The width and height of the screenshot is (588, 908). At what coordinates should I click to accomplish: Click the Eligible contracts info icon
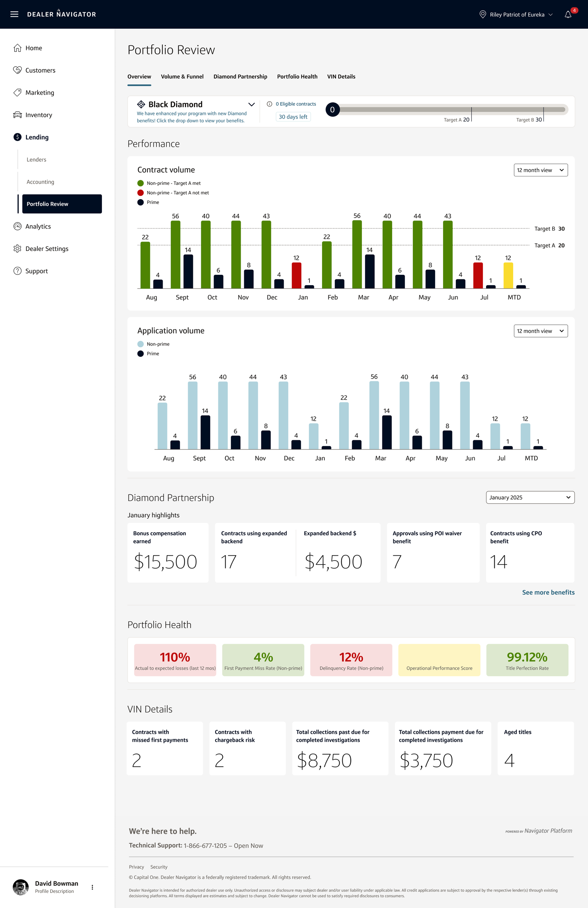(269, 104)
